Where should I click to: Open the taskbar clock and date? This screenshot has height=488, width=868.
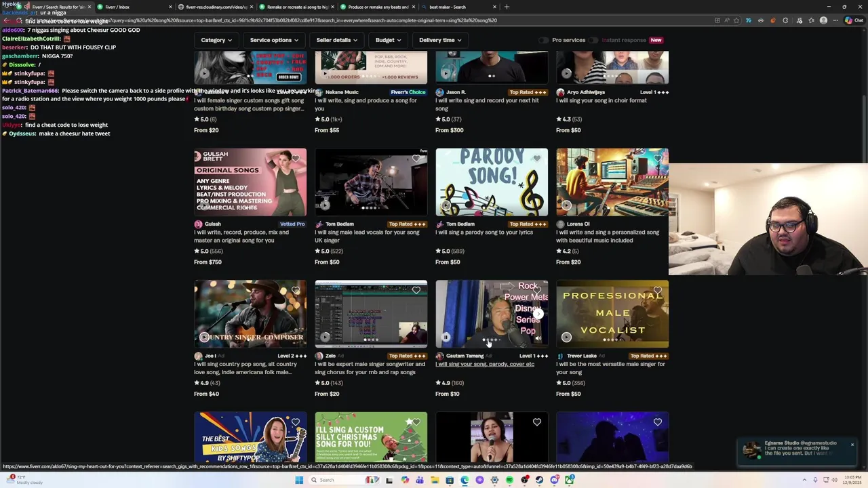[852, 480]
